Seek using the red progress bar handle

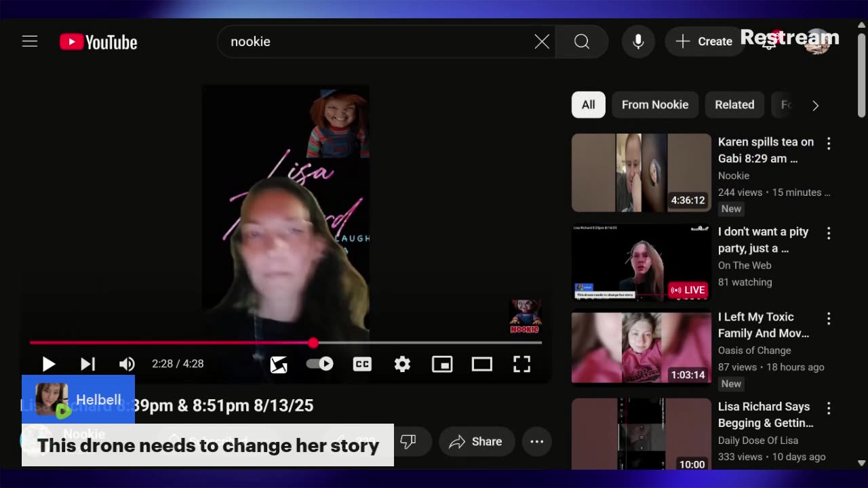[x=313, y=343]
